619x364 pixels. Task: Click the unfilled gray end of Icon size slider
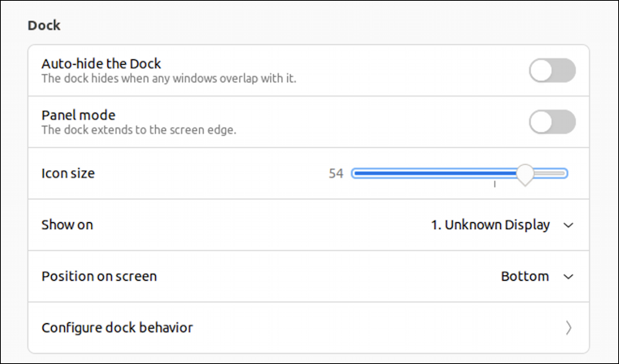click(x=551, y=173)
